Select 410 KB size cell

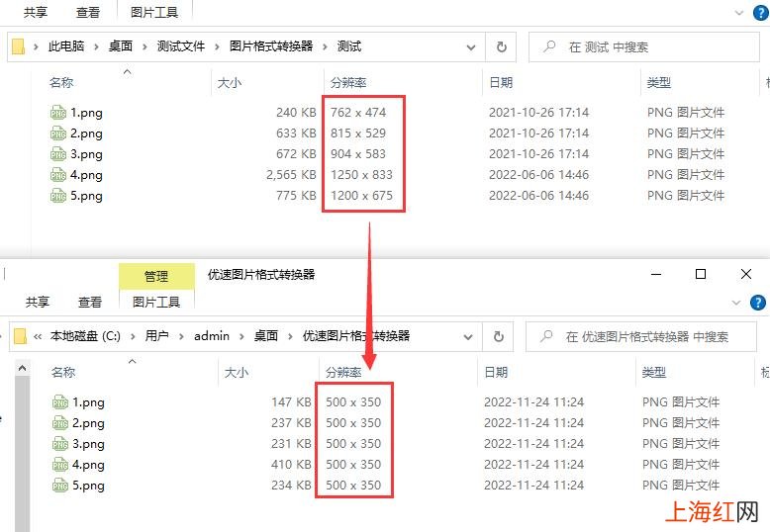(291, 465)
